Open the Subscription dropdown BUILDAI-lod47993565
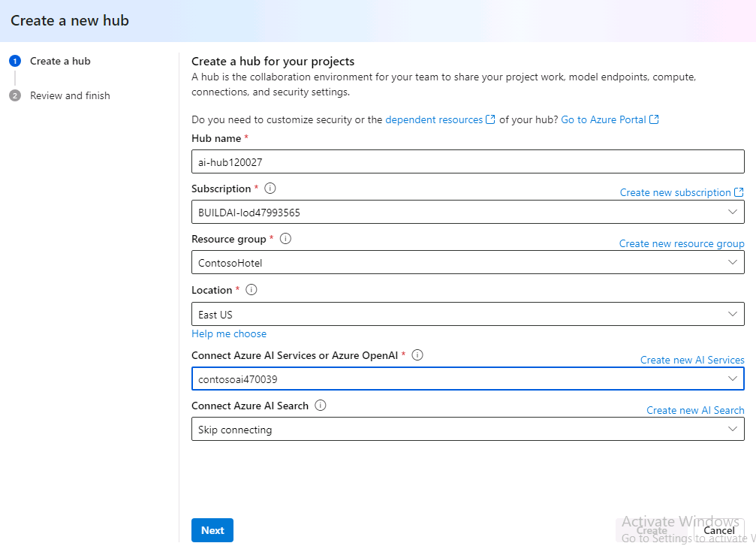 pos(468,213)
